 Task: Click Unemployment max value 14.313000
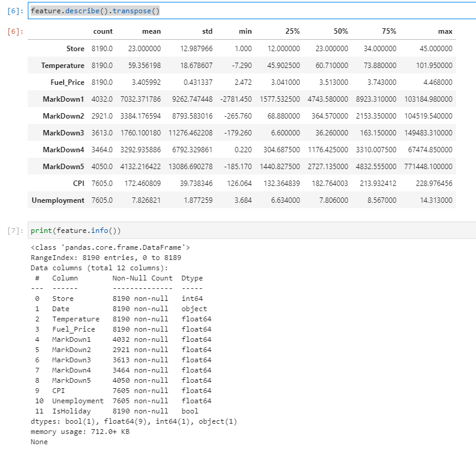(x=436, y=200)
